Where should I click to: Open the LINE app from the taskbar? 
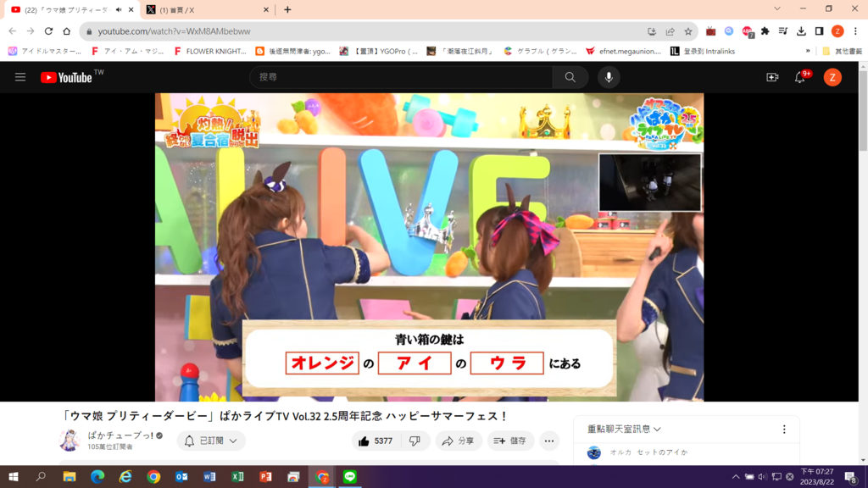tap(350, 476)
